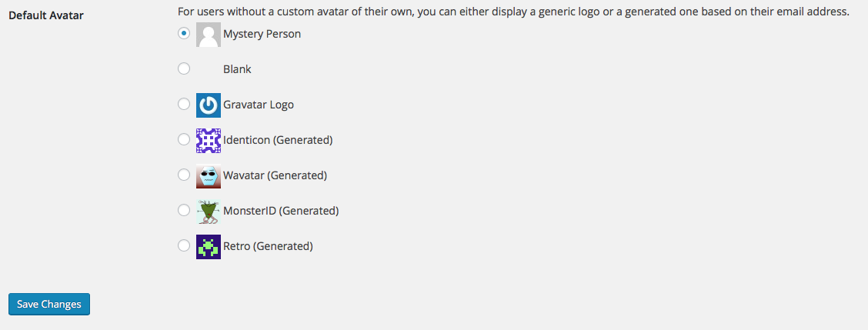
Task: Click the Retro (Generated) label text
Action: coord(268,246)
